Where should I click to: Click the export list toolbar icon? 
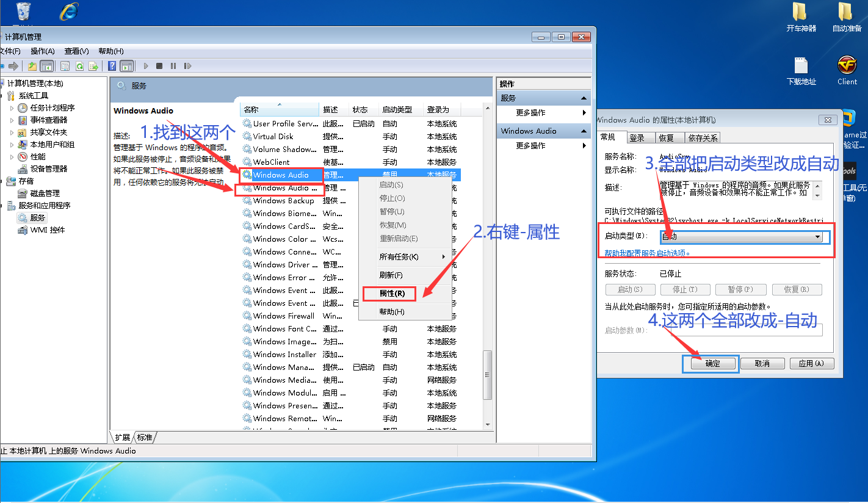pyautogui.click(x=93, y=66)
